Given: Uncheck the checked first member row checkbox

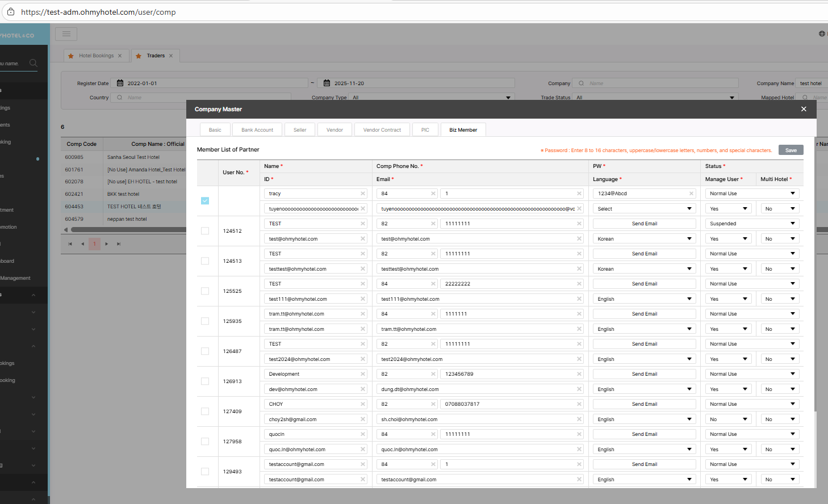Looking at the screenshot, I should coord(205,201).
